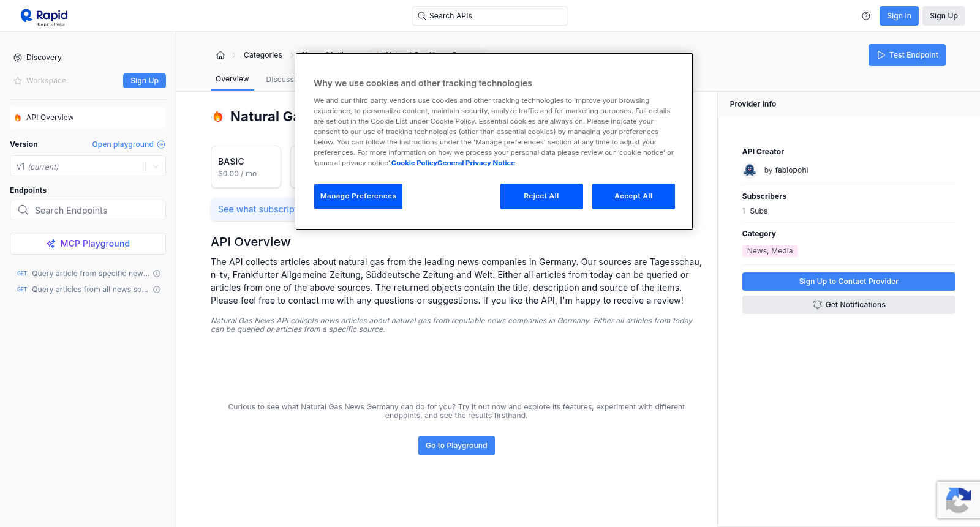Click the Open playground arrow icon
The height and width of the screenshot is (527, 980).
[x=161, y=144]
